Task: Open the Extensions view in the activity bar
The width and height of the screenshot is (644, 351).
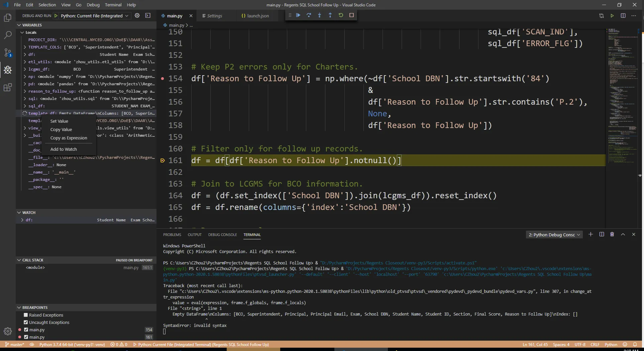Action: pos(8,88)
